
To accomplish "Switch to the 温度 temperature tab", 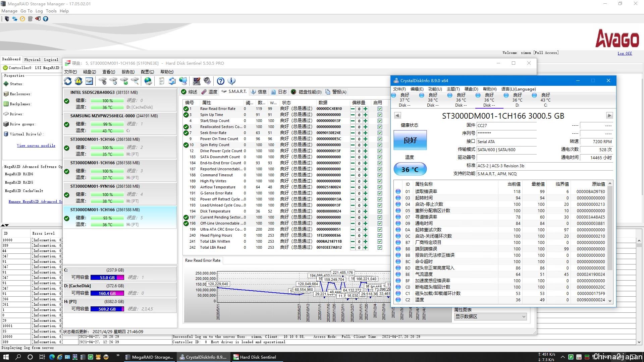I will pos(209,92).
